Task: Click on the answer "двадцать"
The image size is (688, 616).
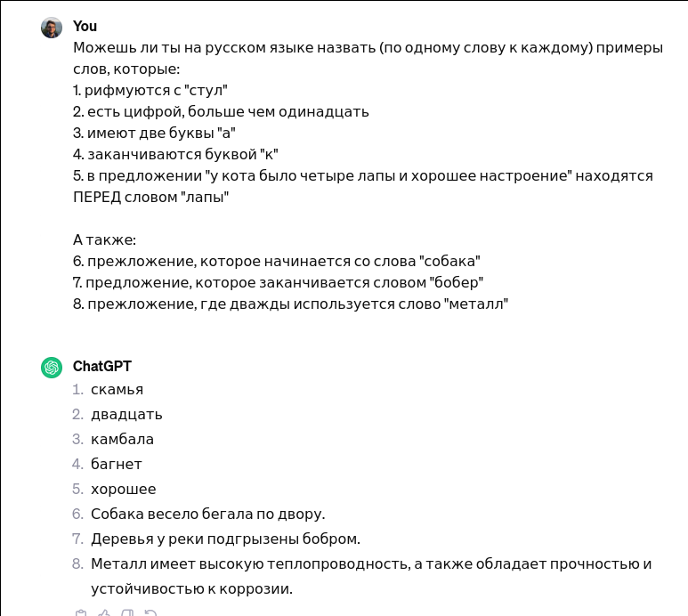Action: (126, 414)
